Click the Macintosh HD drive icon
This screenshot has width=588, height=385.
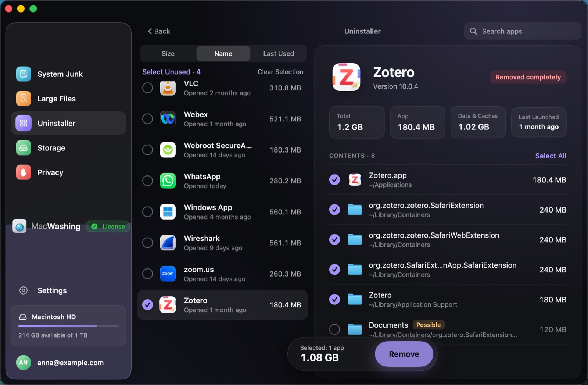[23, 317]
